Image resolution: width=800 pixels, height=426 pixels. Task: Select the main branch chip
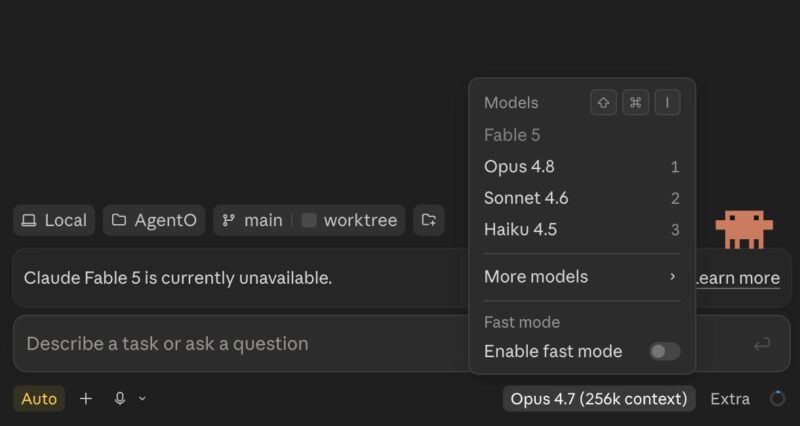tap(253, 220)
